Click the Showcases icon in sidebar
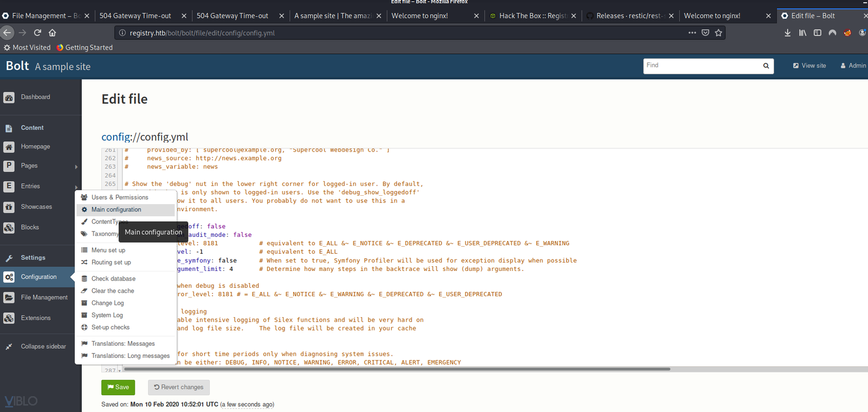Image resolution: width=868 pixels, height=412 pixels. 9,207
